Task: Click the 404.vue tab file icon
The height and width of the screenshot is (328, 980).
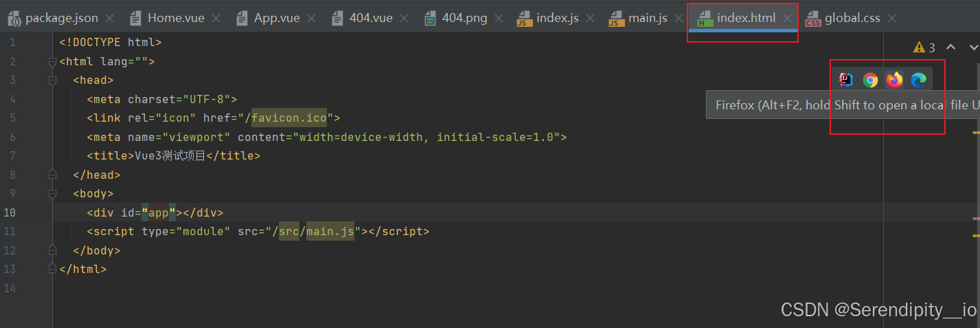Action: tap(337, 19)
